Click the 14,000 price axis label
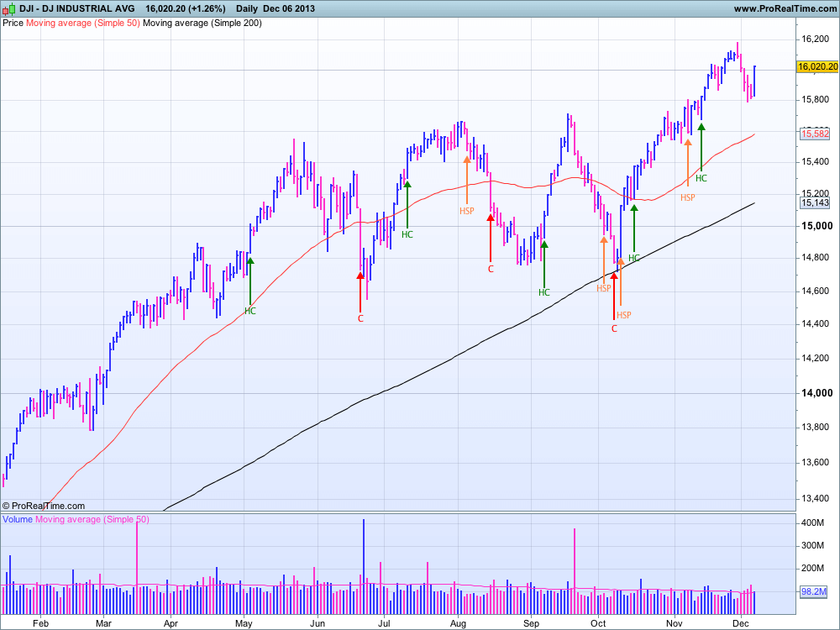The height and width of the screenshot is (630, 840). point(817,393)
